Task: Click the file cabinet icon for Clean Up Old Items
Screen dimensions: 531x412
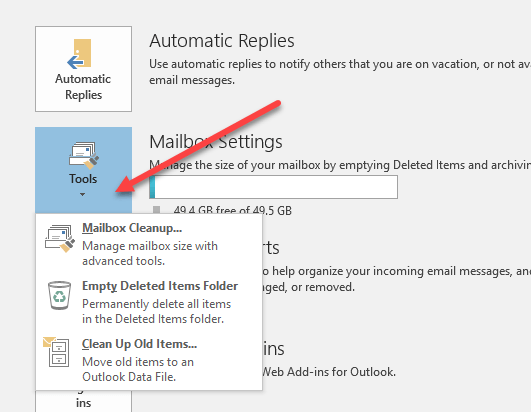Action: tap(56, 352)
